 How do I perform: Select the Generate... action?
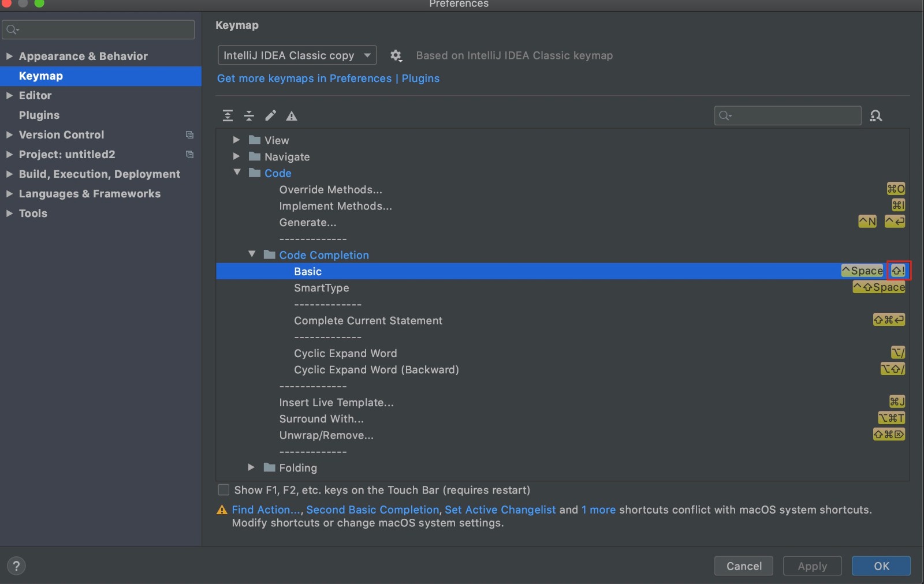point(562,222)
